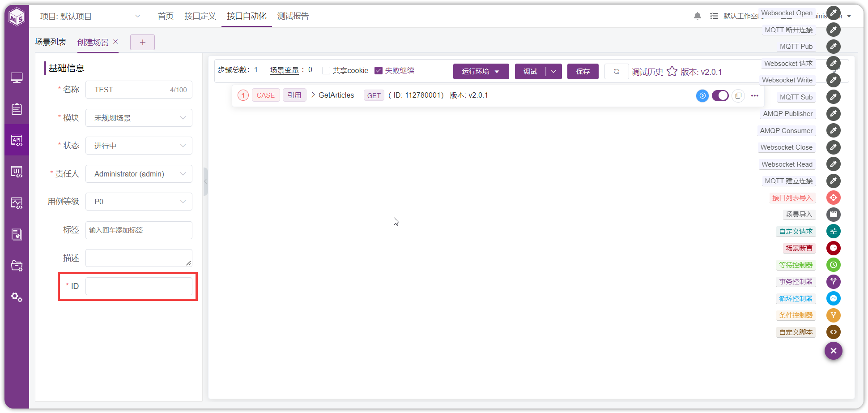Click the MeterSphere logo
868x413 pixels.
click(17, 17)
